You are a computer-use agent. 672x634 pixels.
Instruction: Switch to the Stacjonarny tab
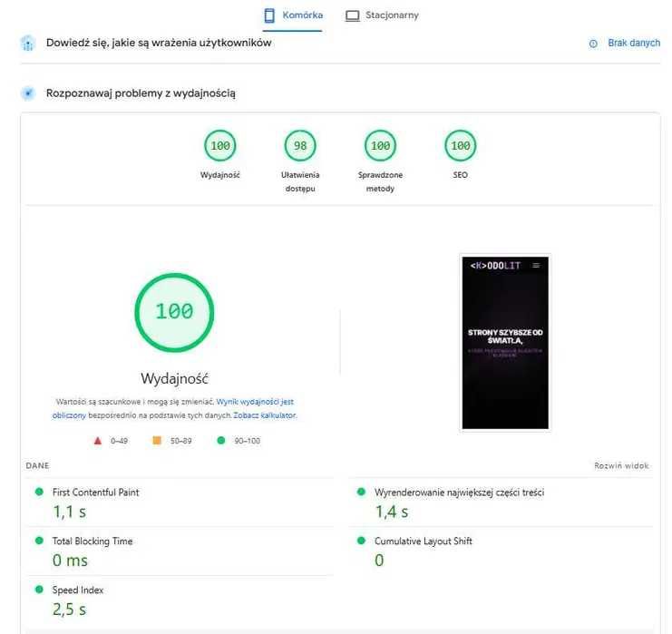pos(382,15)
